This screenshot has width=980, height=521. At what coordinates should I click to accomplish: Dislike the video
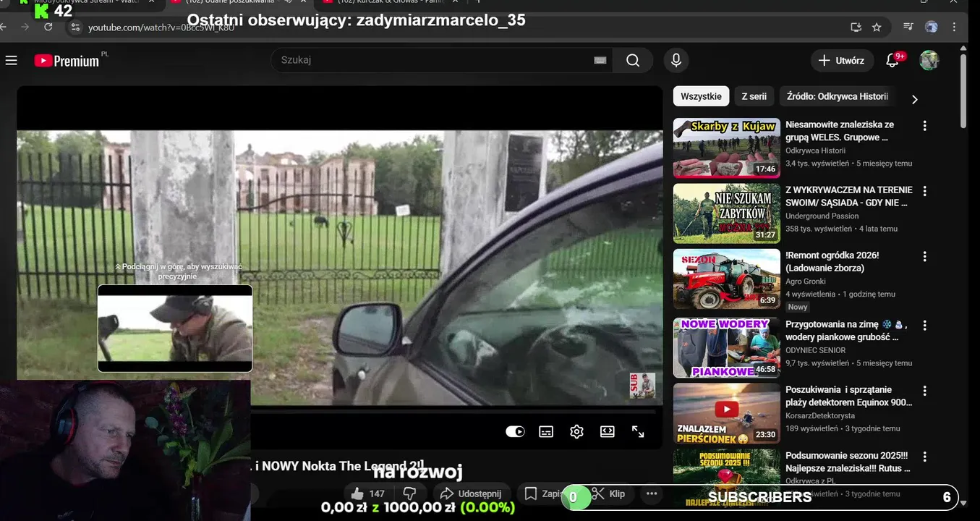point(409,494)
